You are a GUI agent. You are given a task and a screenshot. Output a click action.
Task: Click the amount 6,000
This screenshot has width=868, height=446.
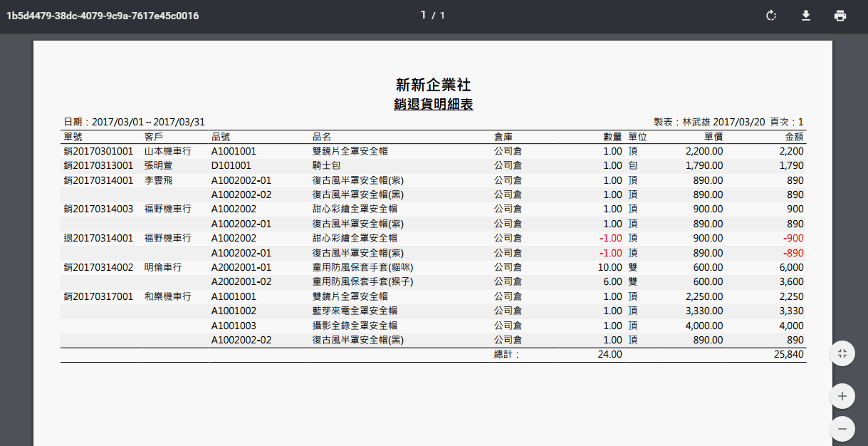(x=792, y=268)
